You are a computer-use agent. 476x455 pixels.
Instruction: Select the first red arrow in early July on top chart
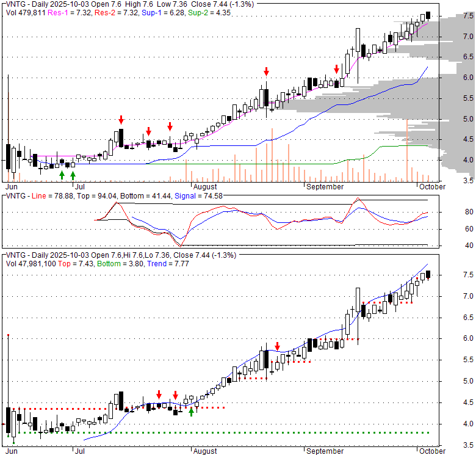click(121, 119)
